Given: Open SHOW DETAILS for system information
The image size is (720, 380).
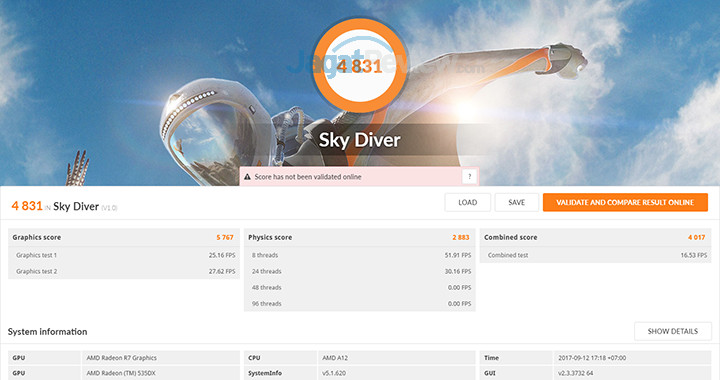Looking at the screenshot, I should [673, 331].
